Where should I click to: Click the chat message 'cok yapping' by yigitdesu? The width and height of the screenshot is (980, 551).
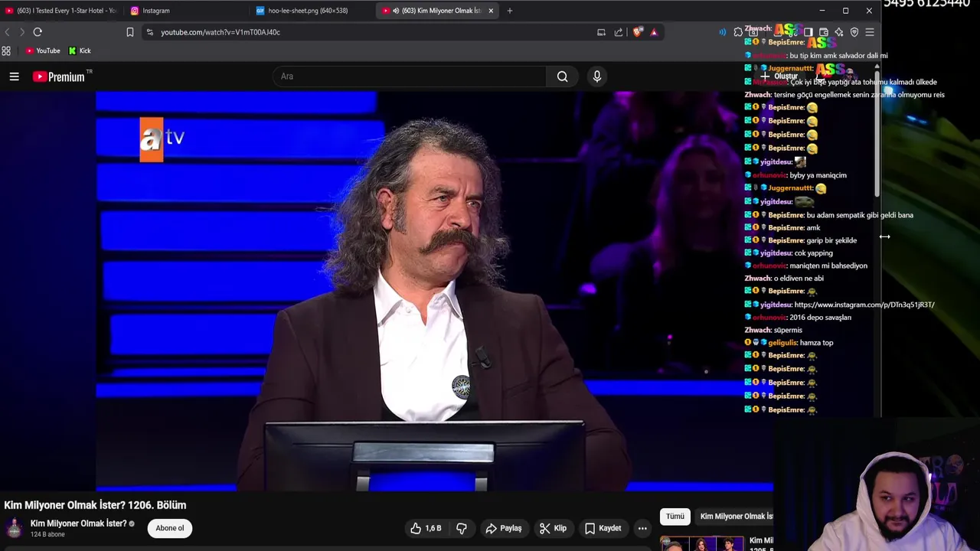click(x=813, y=253)
